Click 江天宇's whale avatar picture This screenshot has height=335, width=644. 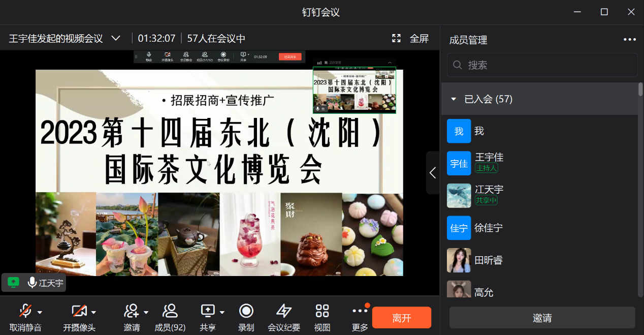[459, 196]
